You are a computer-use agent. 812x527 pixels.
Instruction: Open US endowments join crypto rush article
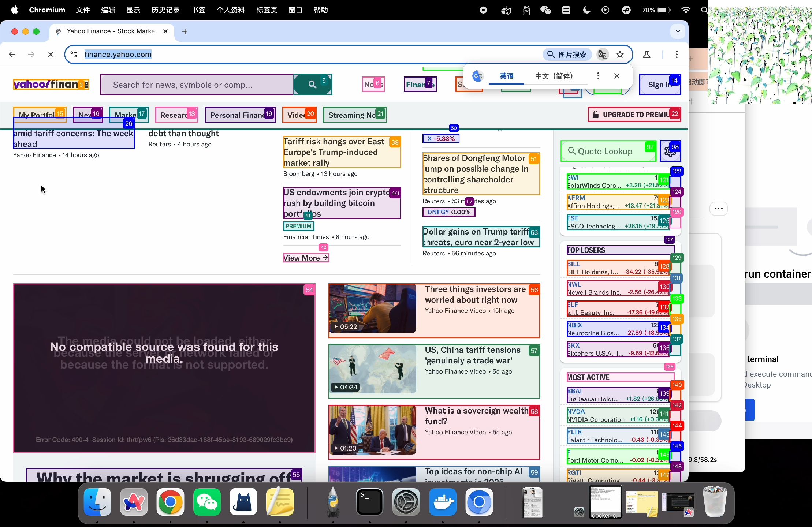click(x=342, y=203)
